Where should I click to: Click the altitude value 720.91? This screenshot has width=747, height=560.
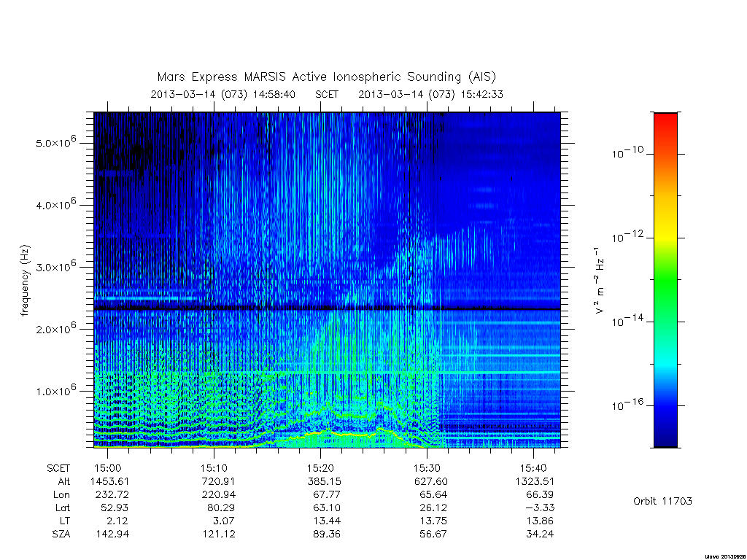(218, 481)
